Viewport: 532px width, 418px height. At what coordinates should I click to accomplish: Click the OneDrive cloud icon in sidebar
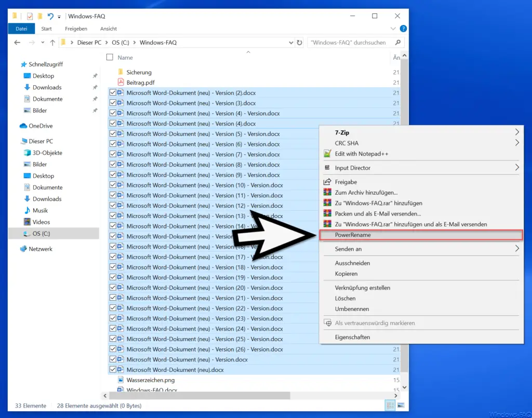tap(23, 126)
